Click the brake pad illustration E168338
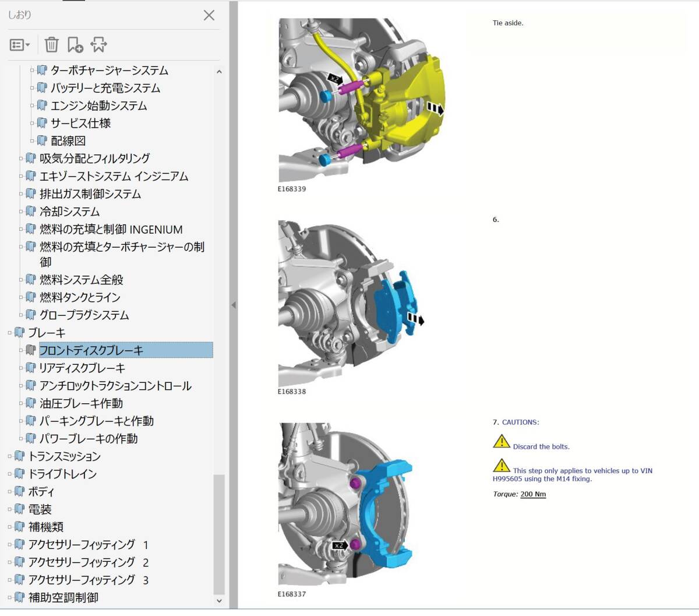 point(352,303)
